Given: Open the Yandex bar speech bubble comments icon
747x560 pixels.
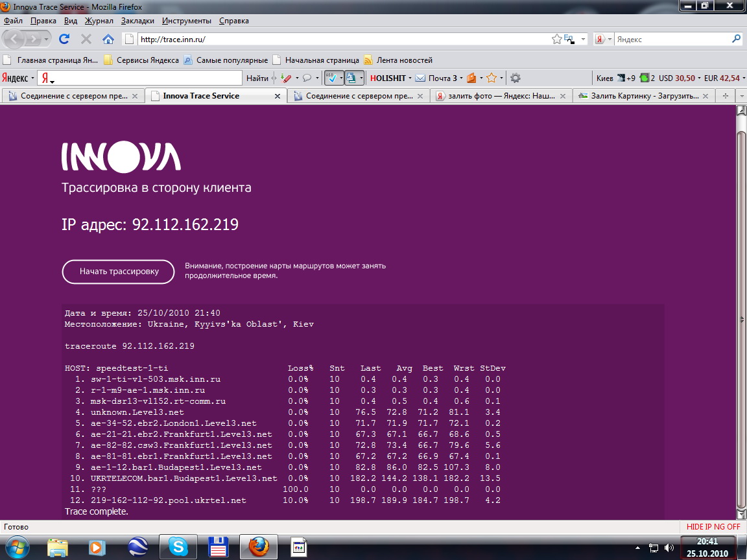Looking at the screenshot, I should click(307, 78).
